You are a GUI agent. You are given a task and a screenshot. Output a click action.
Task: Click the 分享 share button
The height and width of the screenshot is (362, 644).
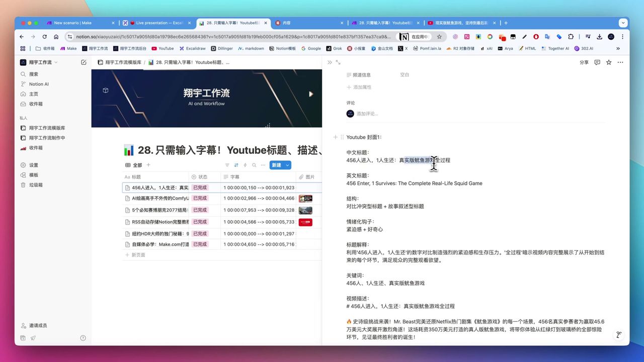[584, 62]
